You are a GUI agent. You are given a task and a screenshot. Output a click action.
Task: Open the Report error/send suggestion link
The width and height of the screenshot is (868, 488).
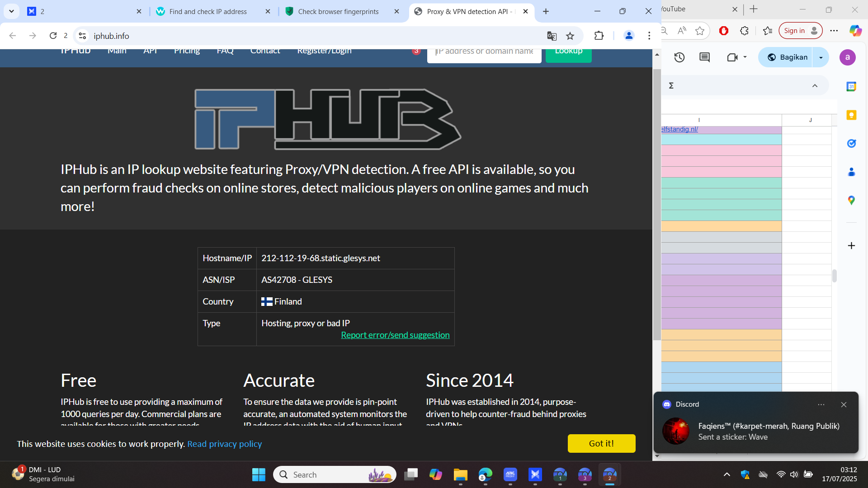[x=395, y=335]
